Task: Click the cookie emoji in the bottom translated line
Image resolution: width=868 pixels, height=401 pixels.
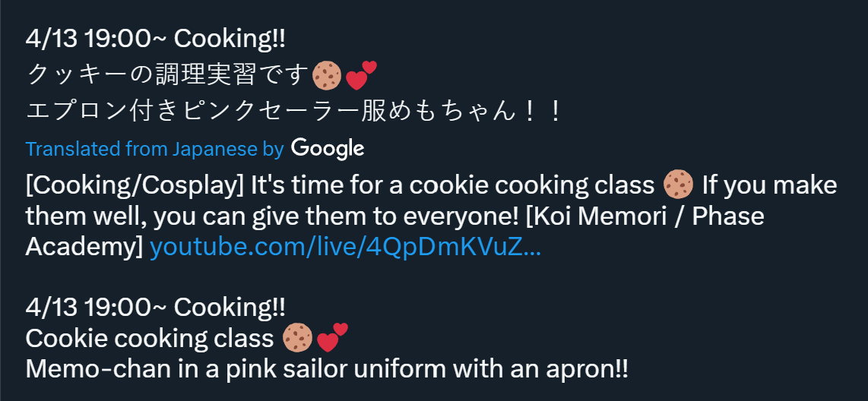Action: (x=298, y=338)
